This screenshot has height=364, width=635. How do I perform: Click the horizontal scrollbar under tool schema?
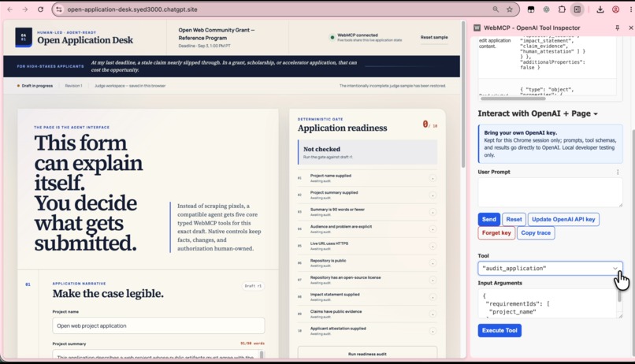[513, 98]
